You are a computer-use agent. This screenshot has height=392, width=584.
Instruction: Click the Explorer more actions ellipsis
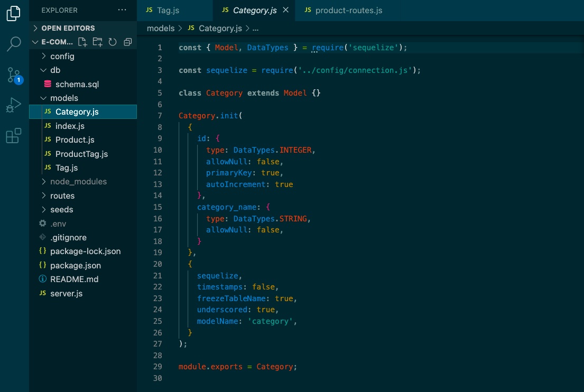[x=122, y=10]
